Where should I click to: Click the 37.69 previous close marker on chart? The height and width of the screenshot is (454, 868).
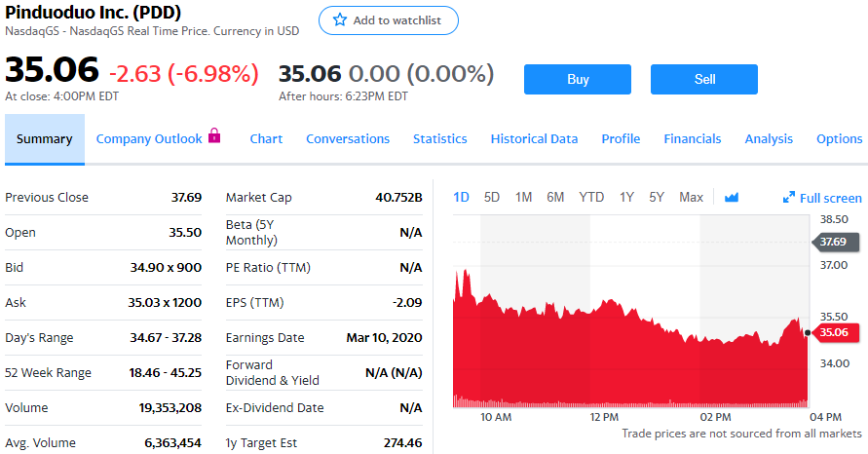[832, 242]
